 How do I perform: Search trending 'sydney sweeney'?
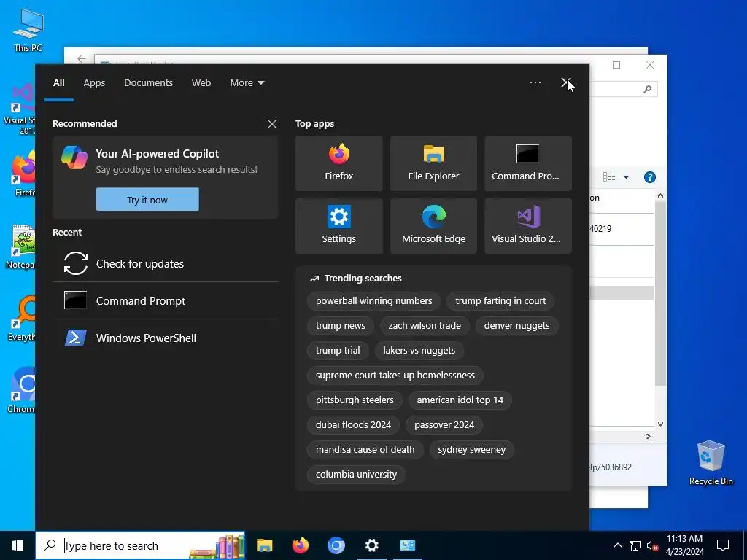pyautogui.click(x=472, y=449)
